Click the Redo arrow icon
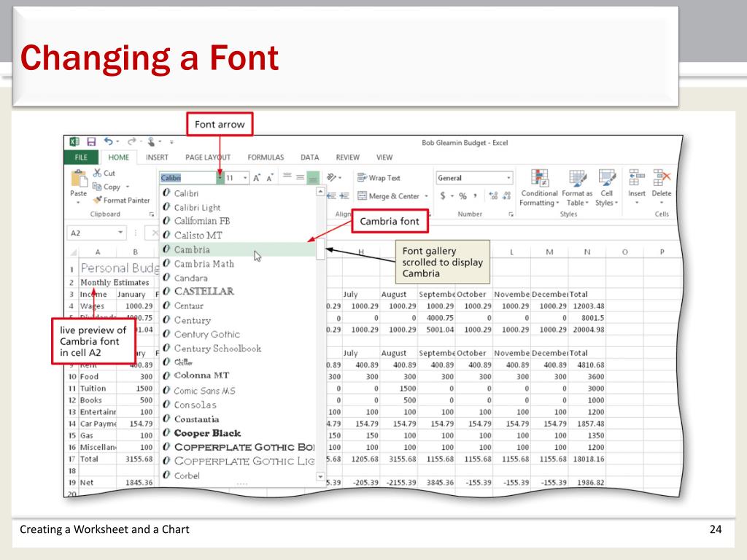 [x=132, y=141]
